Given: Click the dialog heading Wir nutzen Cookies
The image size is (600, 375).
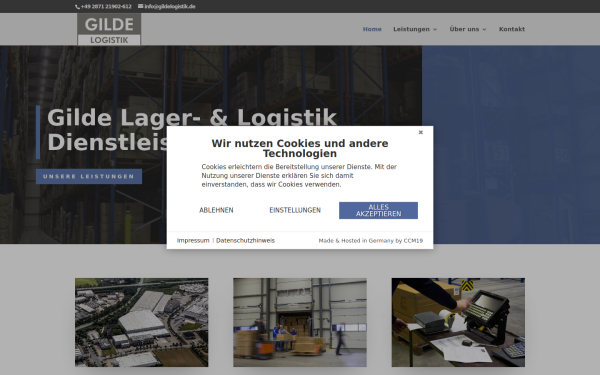Looking at the screenshot, I should 300,148.
